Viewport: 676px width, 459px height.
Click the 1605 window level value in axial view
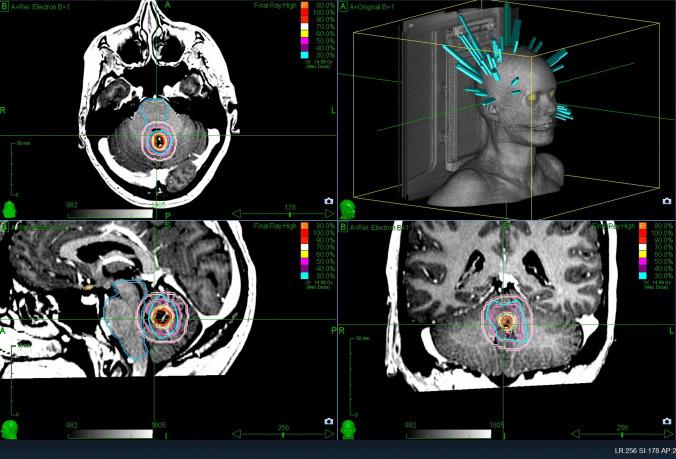pyautogui.click(x=159, y=205)
